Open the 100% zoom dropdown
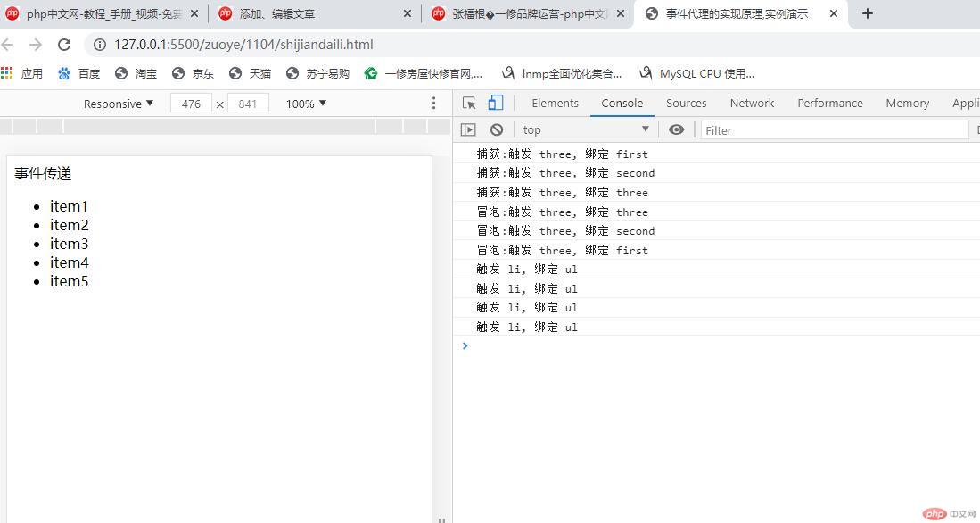This screenshot has width=980, height=523. (x=305, y=103)
